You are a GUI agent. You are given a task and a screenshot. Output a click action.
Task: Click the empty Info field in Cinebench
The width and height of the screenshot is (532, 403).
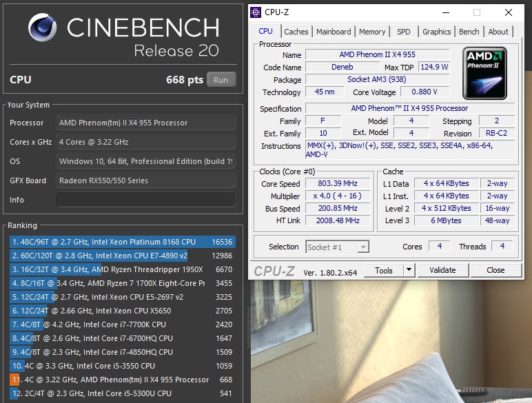tap(145, 200)
